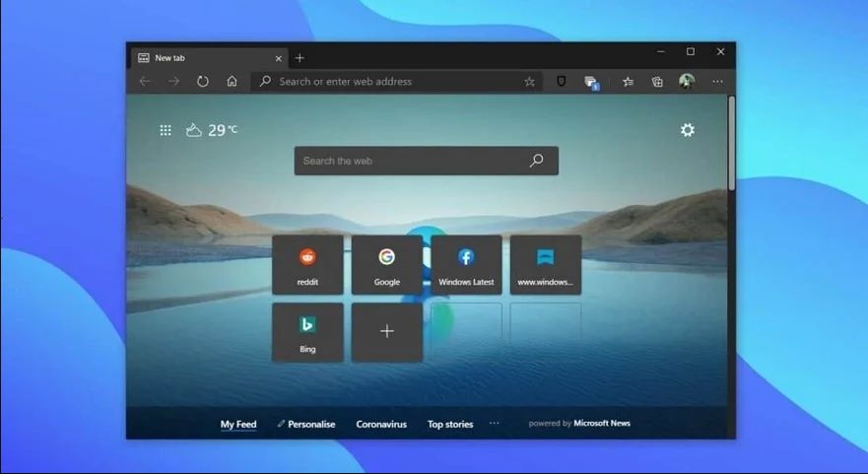Focus the Search the web field

click(x=427, y=161)
